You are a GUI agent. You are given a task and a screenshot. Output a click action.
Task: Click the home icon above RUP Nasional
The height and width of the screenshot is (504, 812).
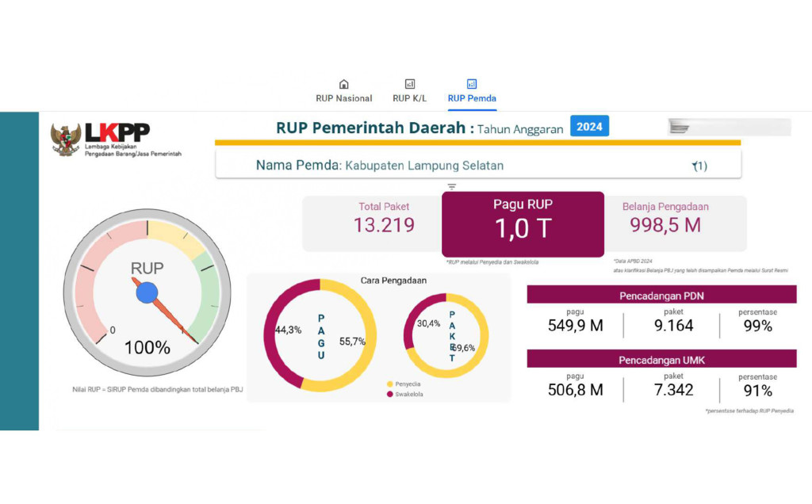343,84
